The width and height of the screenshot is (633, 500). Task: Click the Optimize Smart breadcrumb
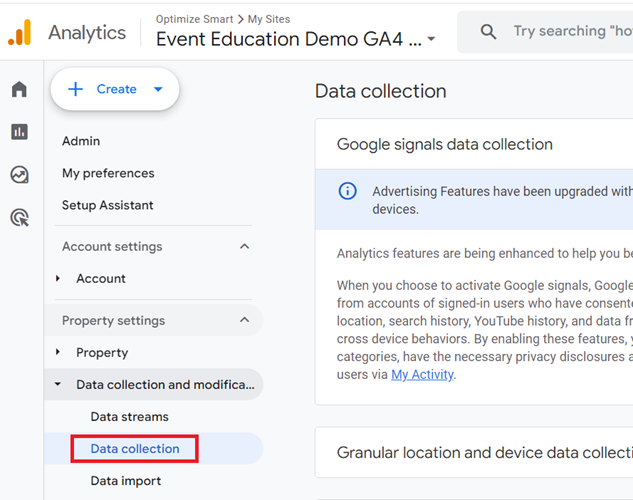(x=195, y=19)
